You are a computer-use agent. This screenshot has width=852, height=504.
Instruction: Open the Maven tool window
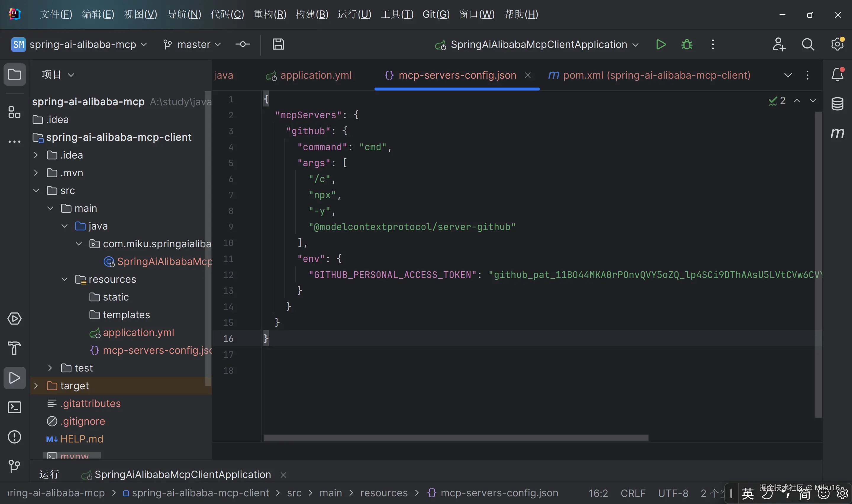(837, 133)
